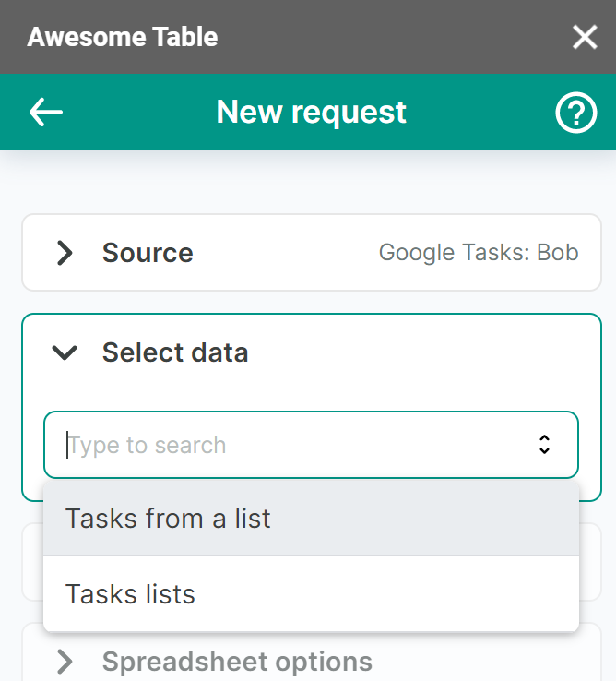Collapse the Select data chevron

pos(65,352)
